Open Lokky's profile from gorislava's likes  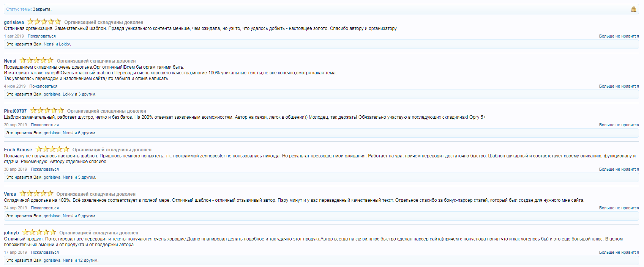click(64, 44)
